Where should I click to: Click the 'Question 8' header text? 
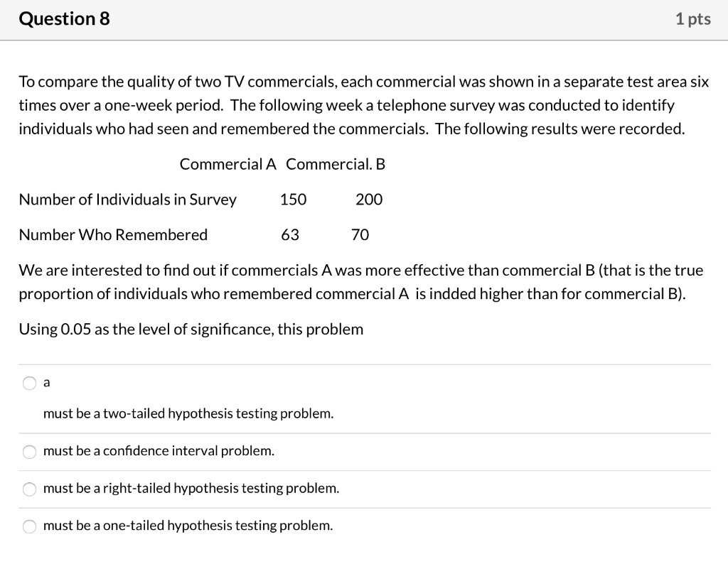pyautogui.click(x=64, y=19)
